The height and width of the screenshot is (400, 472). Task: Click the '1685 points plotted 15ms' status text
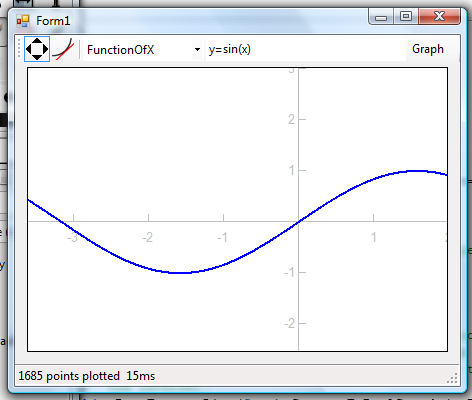(87, 376)
